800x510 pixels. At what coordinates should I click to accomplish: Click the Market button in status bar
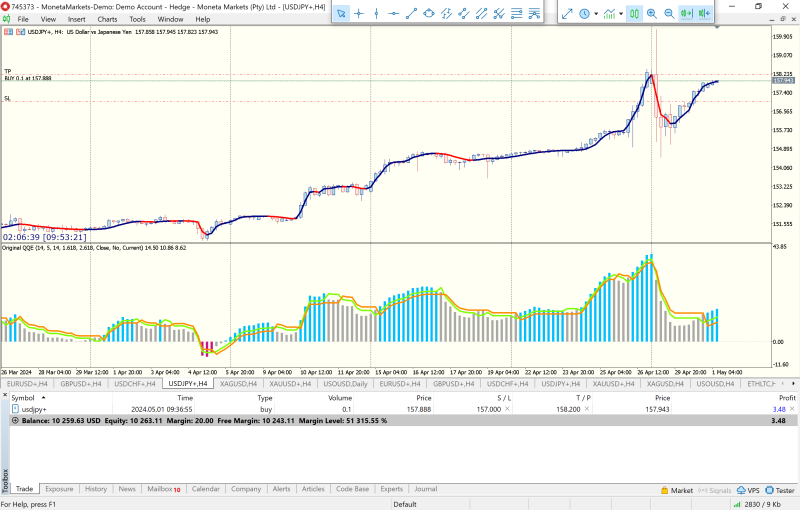click(x=676, y=490)
